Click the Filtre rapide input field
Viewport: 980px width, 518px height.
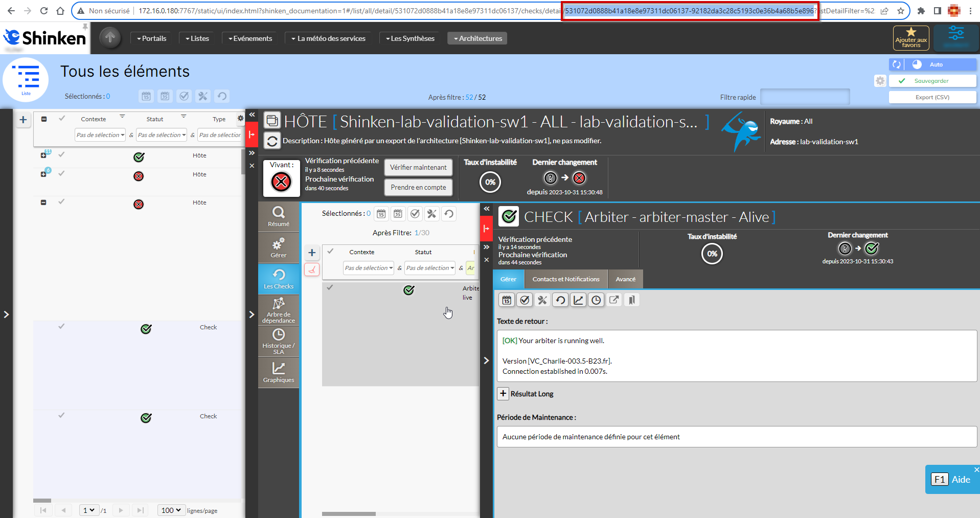[x=805, y=97]
